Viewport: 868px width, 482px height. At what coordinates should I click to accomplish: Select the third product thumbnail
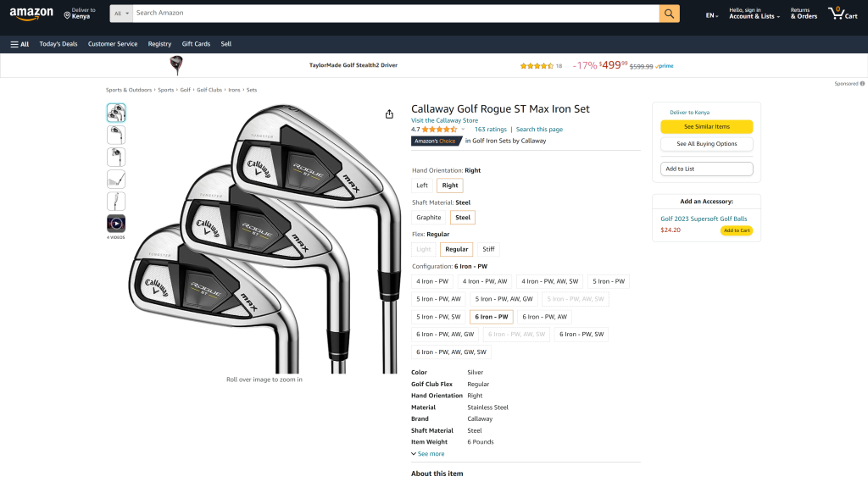click(x=116, y=158)
